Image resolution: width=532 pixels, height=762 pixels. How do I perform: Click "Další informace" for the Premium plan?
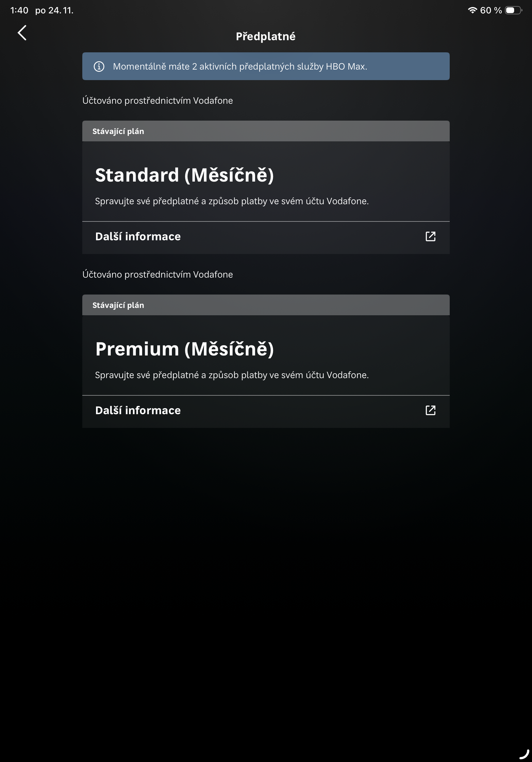coord(138,410)
